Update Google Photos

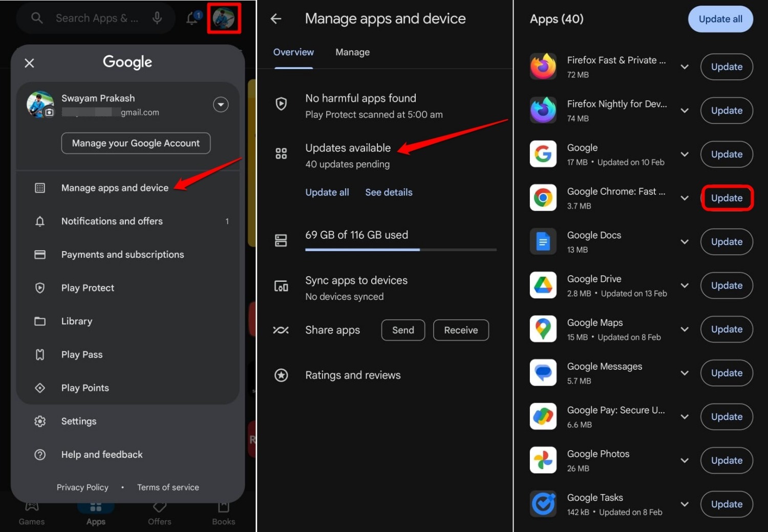point(727,460)
